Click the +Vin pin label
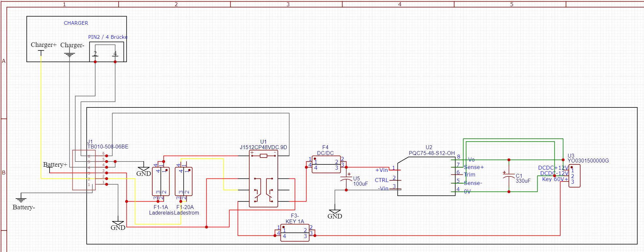 [382, 170]
